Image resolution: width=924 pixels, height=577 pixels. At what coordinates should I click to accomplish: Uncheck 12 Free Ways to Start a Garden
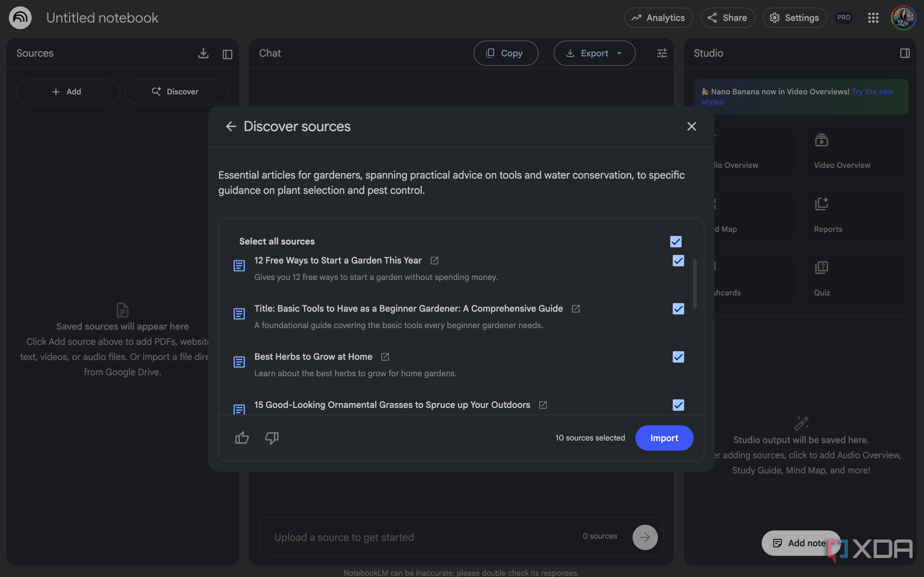(678, 261)
